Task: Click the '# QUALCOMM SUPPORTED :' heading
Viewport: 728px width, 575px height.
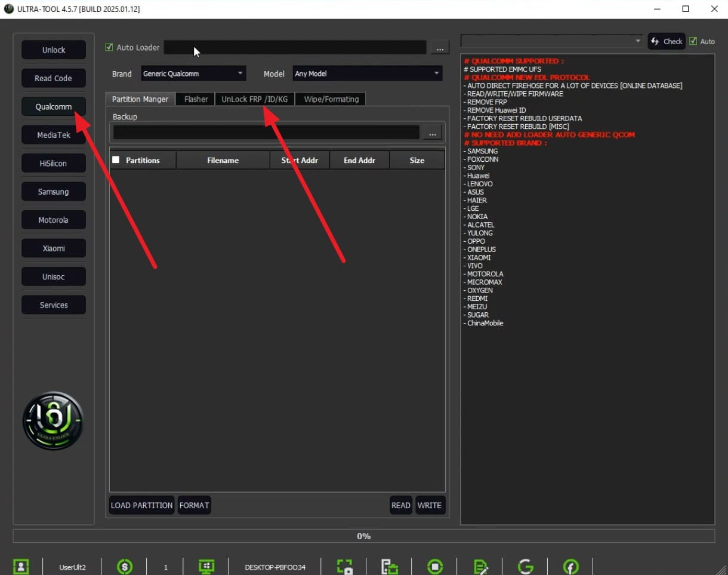Action: (514, 61)
